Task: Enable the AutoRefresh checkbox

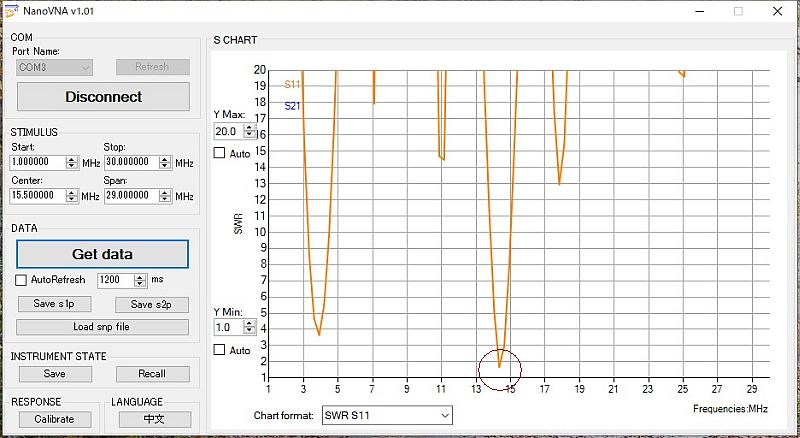Action: [x=22, y=281]
